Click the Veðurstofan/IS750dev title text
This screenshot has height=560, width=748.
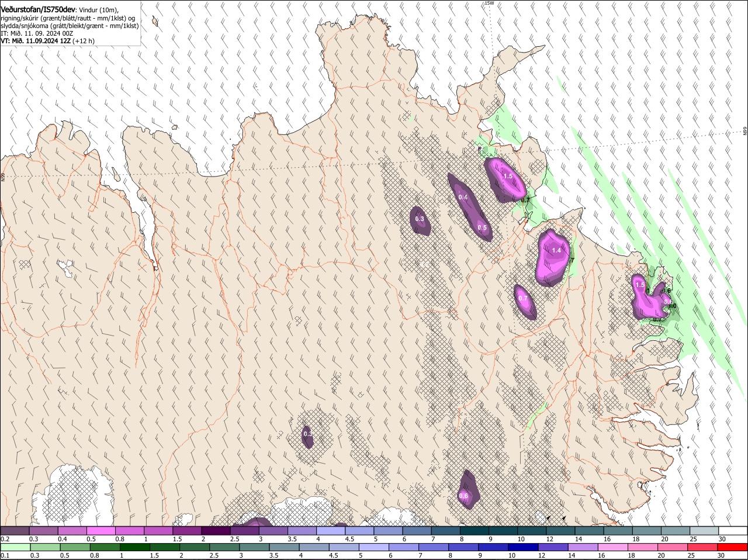click(38, 9)
